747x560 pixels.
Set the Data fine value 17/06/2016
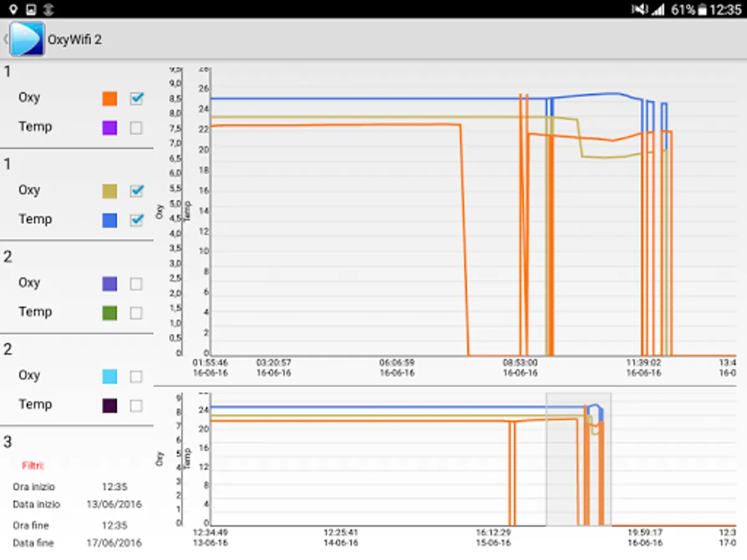[114, 543]
